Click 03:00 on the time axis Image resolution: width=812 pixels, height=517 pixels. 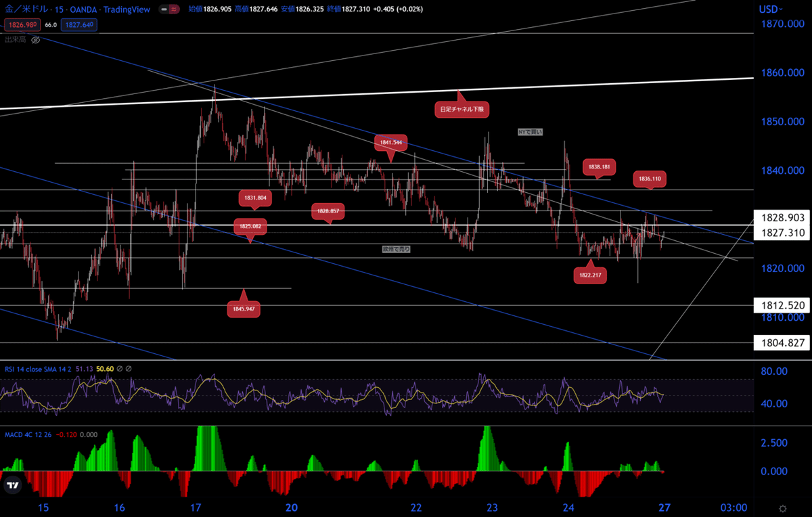pyautogui.click(x=734, y=508)
